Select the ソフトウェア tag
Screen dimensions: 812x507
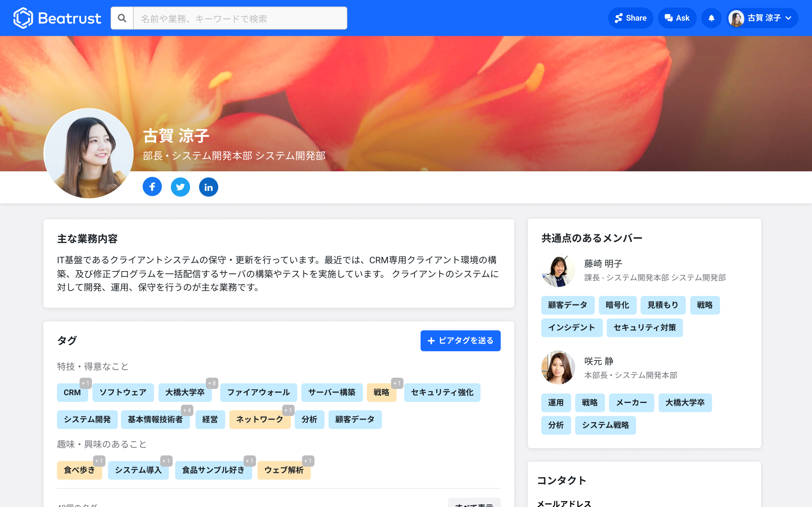(123, 392)
